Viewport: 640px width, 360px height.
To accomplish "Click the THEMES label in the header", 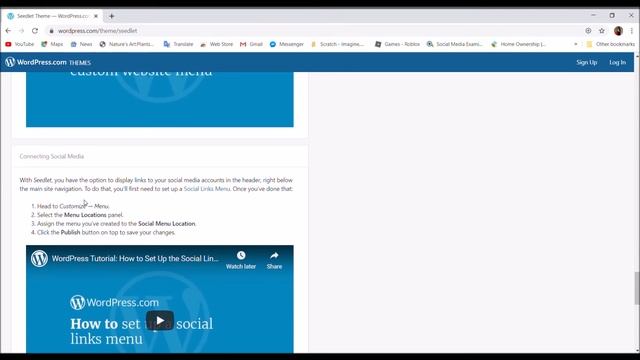I will pyautogui.click(x=80, y=63).
